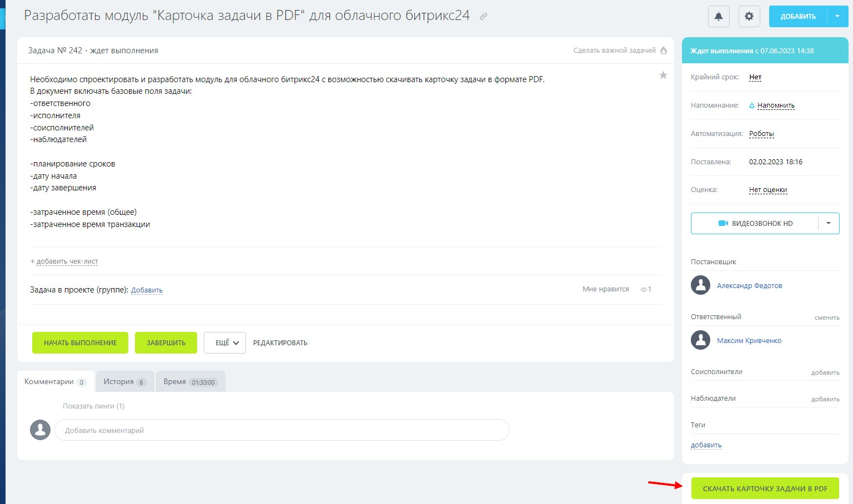
Task: Click добавить чек-лист link
Action: pyautogui.click(x=67, y=261)
